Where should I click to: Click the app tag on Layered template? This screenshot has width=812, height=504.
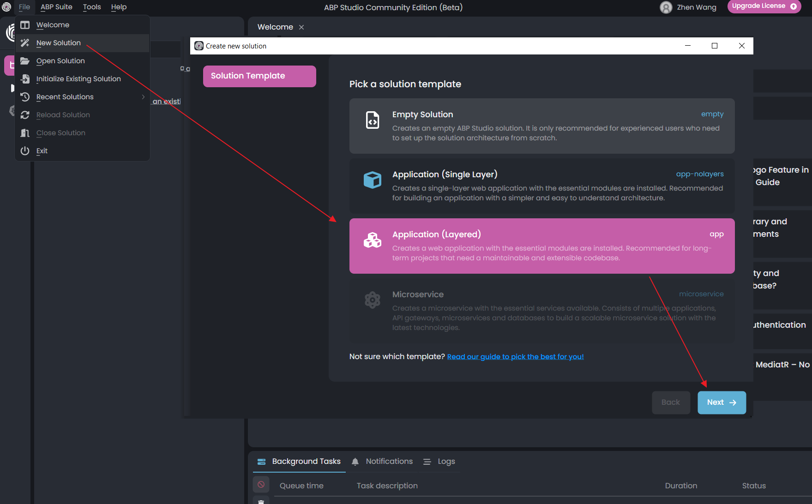[716, 234]
